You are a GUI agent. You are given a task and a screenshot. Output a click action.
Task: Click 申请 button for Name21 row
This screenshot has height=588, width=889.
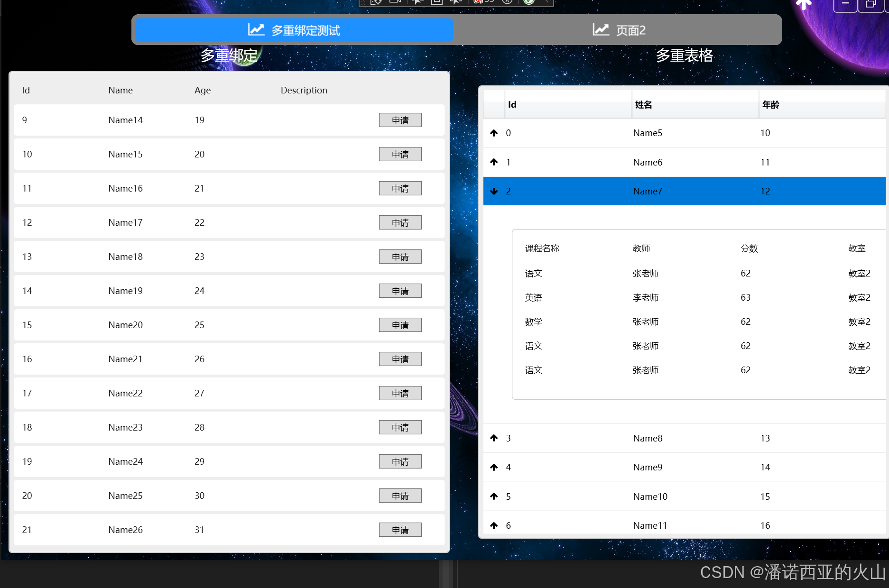(x=400, y=359)
